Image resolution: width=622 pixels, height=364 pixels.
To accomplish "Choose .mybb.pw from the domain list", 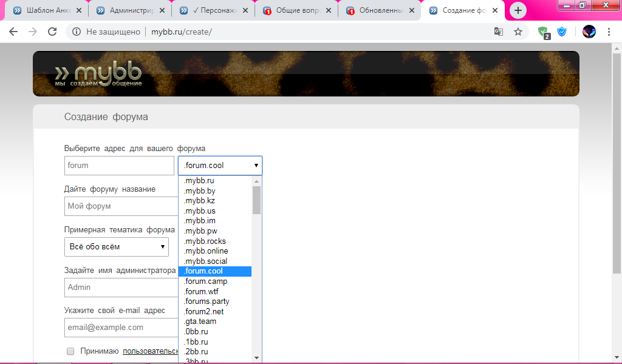I will coord(214,231).
